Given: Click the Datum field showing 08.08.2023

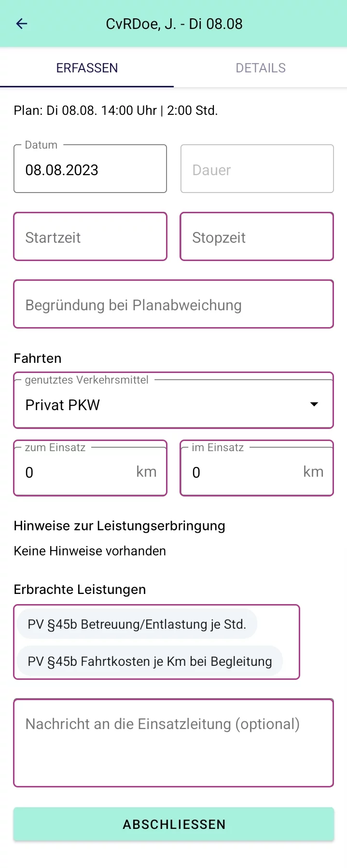Looking at the screenshot, I should pyautogui.click(x=90, y=170).
